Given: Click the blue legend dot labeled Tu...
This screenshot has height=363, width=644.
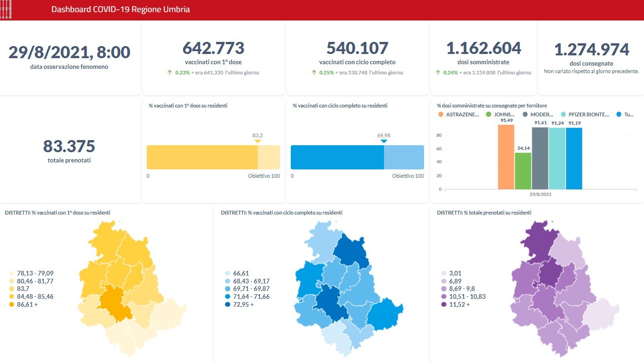Looking at the screenshot, I should pyautogui.click(x=619, y=114).
